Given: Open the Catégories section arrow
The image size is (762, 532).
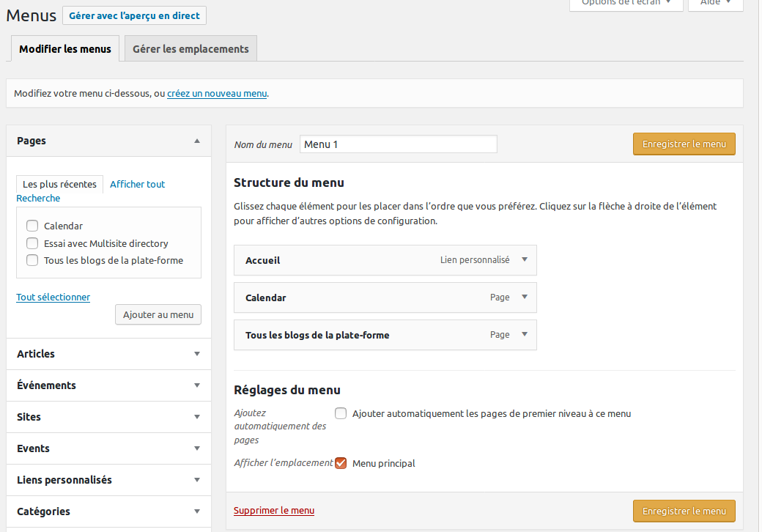Looking at the screenshot, I should click(196, 511).
